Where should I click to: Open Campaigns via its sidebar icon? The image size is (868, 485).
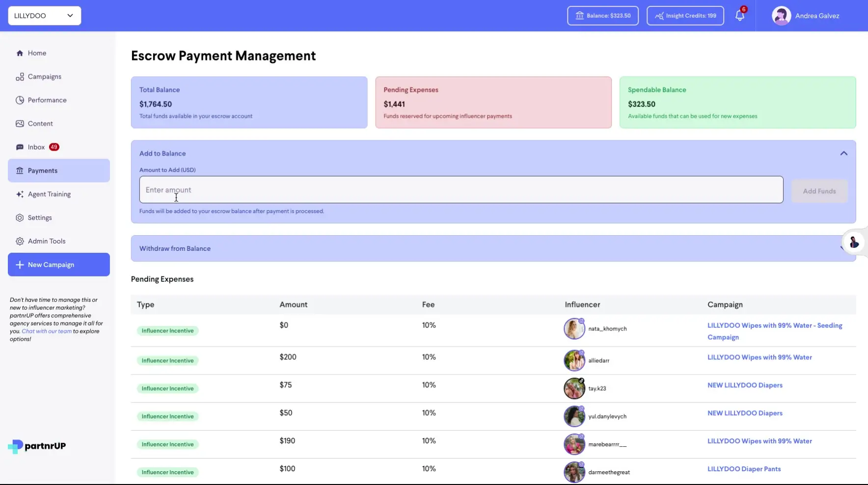(20, 77)
